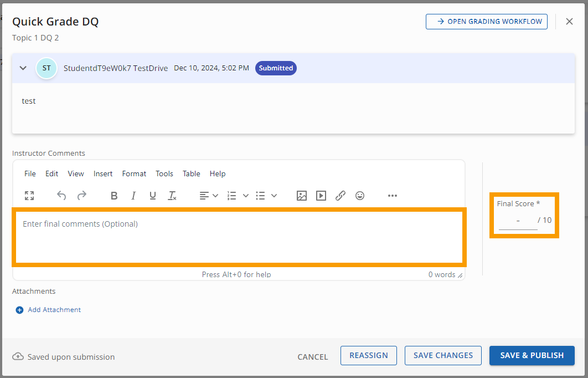Clear formatting with the Tx icon
Viewport: 588px width, 378px height.
172,196
